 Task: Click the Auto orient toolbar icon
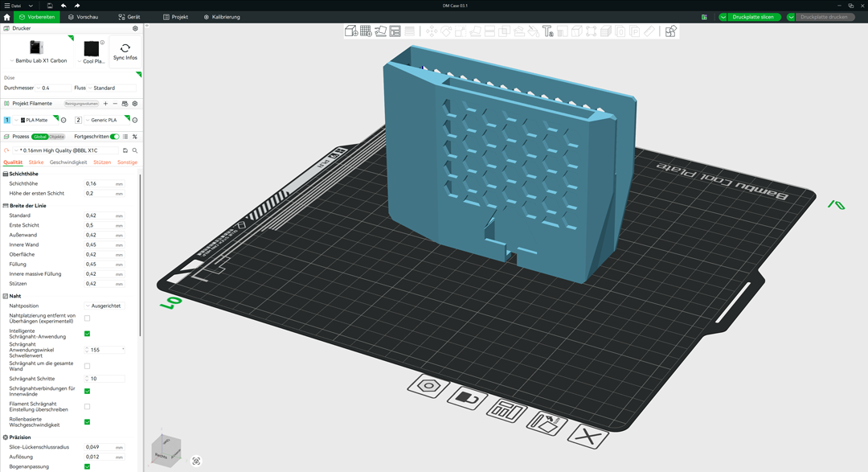tap(380, 31)
